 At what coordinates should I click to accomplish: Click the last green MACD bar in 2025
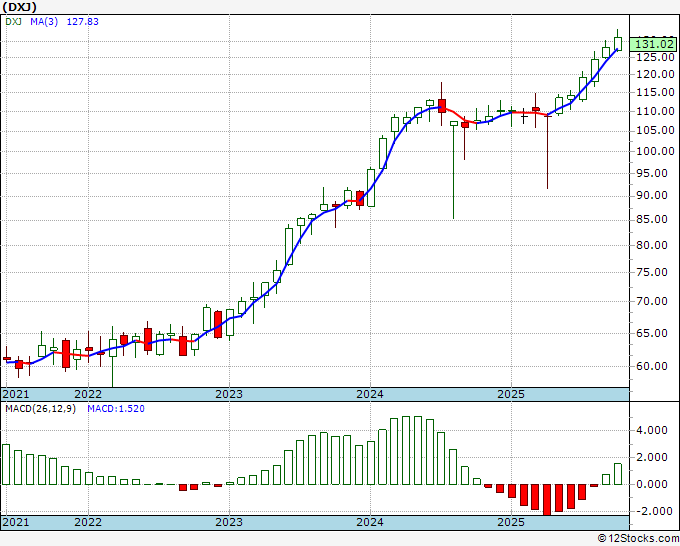coord(618,474)
